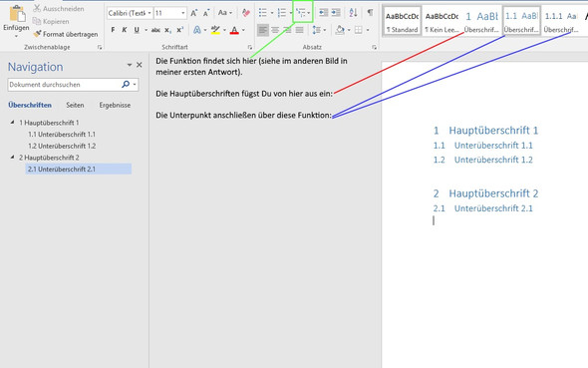Activate the Format übertragen painter
Screen dimensions: 588x368
(66, 34)
